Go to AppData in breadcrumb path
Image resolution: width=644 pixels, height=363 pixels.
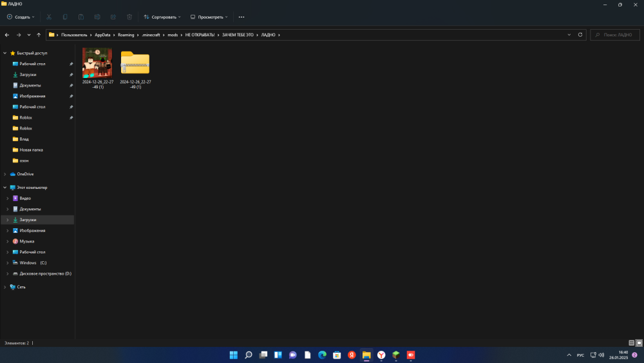tap(102, 35)
